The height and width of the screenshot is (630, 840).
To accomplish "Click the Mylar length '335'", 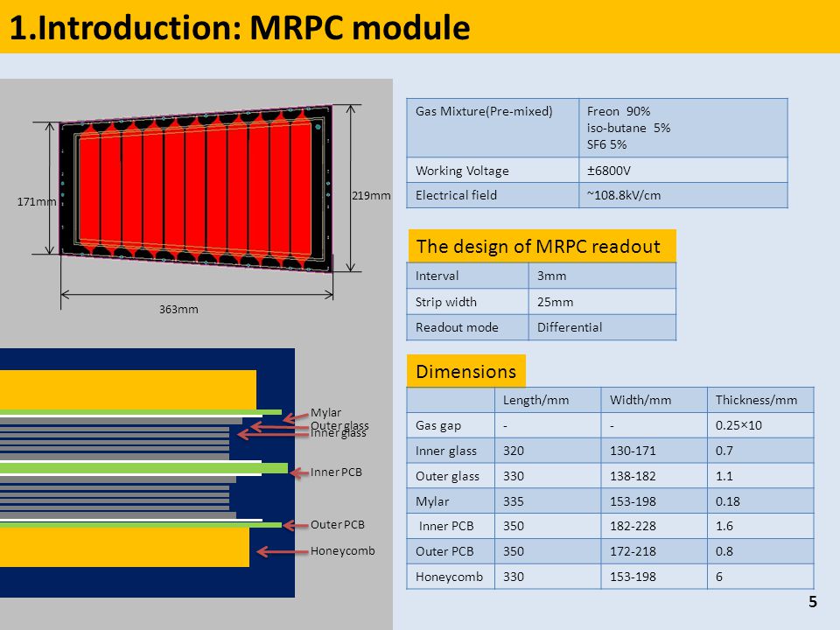I will pyautogui.click(x=514, y=502).
